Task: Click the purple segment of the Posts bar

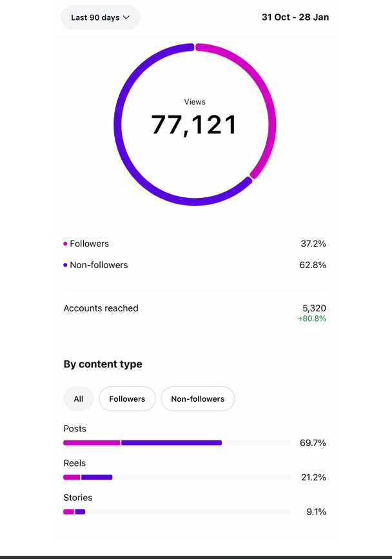Action: coord(171,443)
